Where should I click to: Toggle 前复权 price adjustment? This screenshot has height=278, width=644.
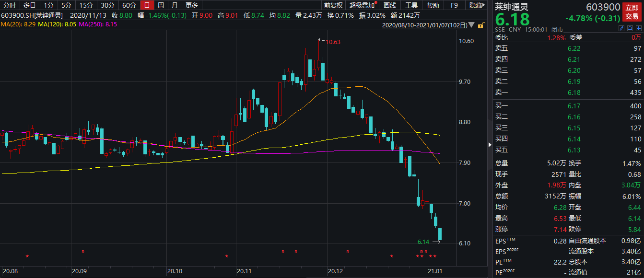tap(333, 6)
